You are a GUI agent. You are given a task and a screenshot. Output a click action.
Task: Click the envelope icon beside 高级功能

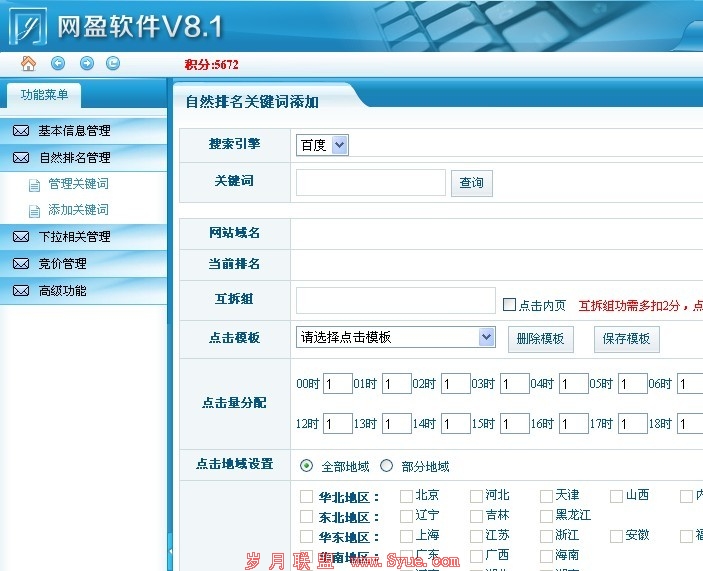[20, 291]
